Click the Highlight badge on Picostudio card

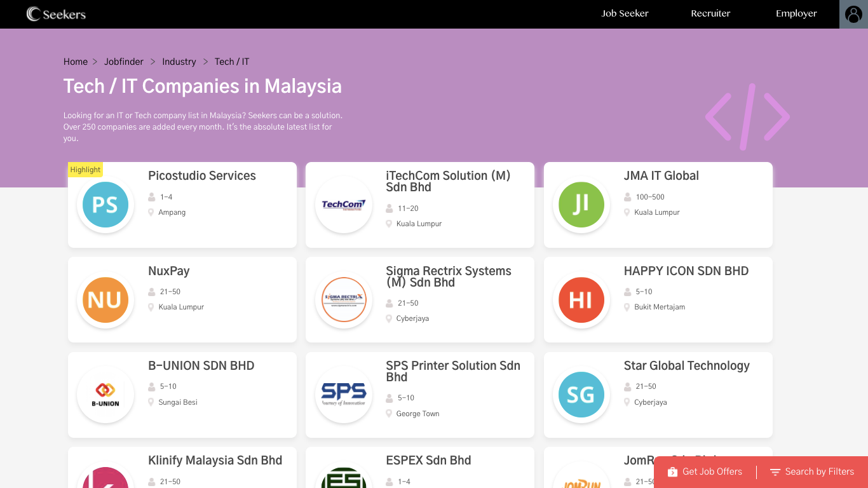pos(85,170)
